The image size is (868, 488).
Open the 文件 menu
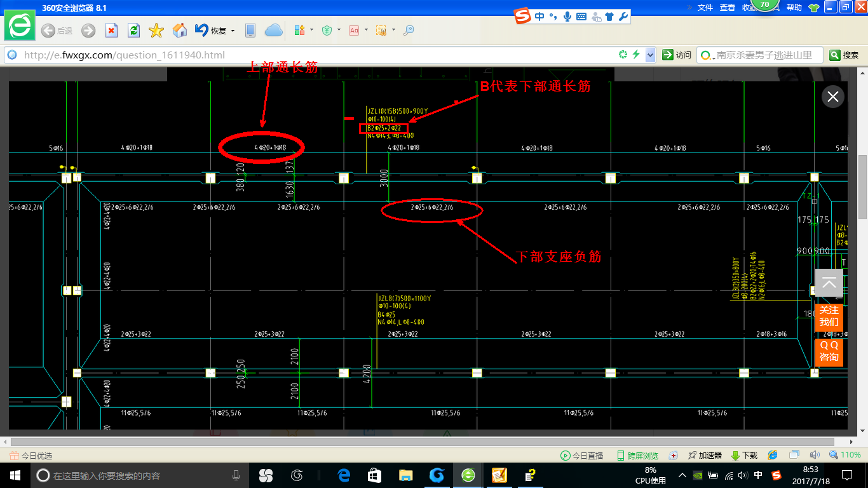[x=705, y=8]
